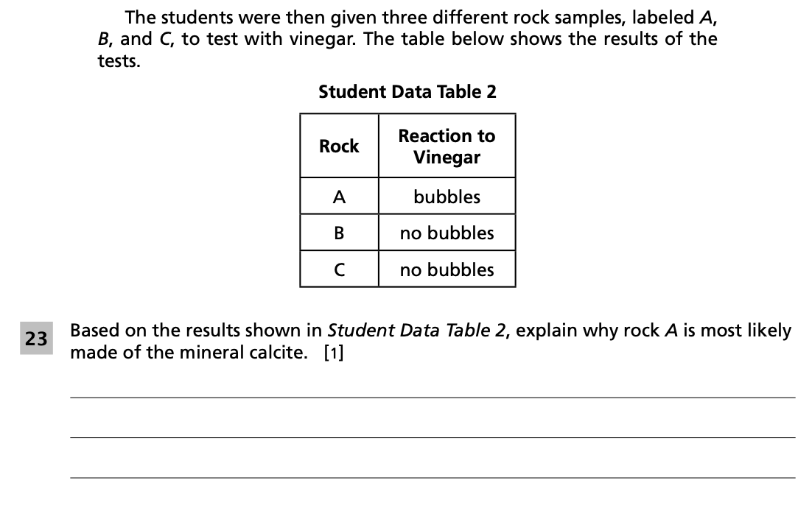
Task: Select the "Rock" column header cell
Action: pos(339,146)
